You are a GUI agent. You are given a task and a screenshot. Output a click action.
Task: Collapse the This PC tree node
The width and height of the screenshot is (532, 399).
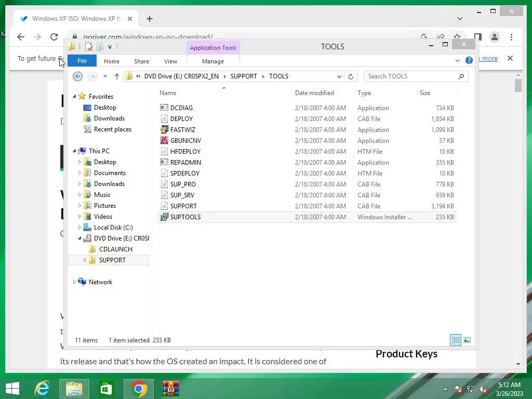[x=74, y=151]
